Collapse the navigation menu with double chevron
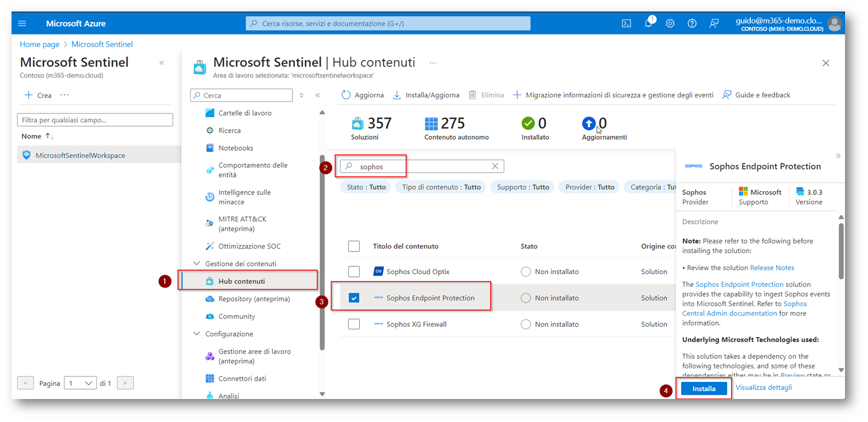Viewport: 868px width, 422px height. [318, 95]
